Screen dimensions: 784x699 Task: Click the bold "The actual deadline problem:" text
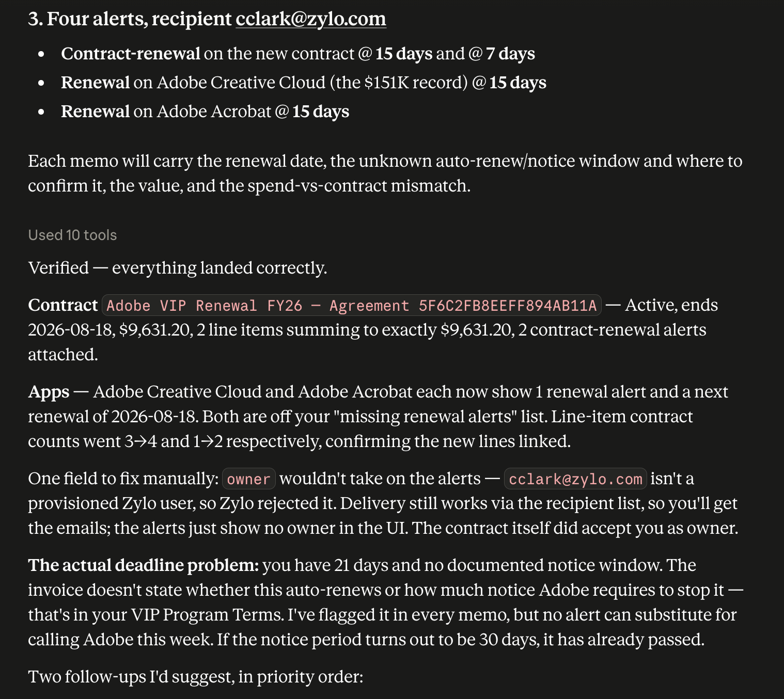click(x=144, y=565)
